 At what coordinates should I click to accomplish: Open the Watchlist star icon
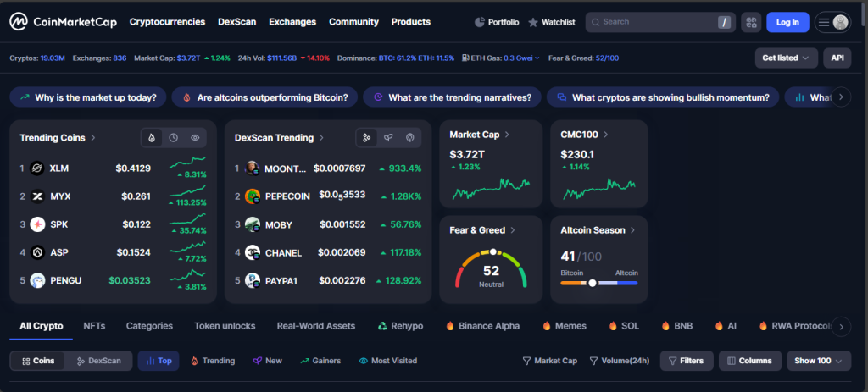pos(533,22)
